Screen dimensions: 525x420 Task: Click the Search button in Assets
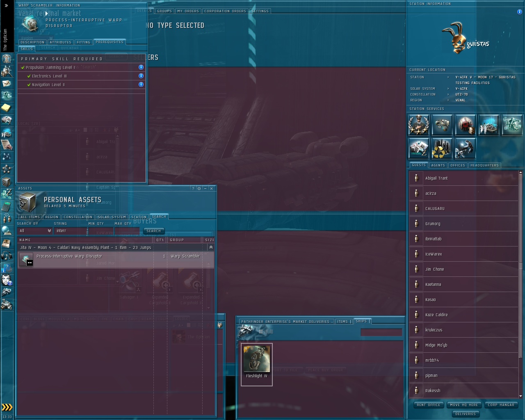click(154, 231)
